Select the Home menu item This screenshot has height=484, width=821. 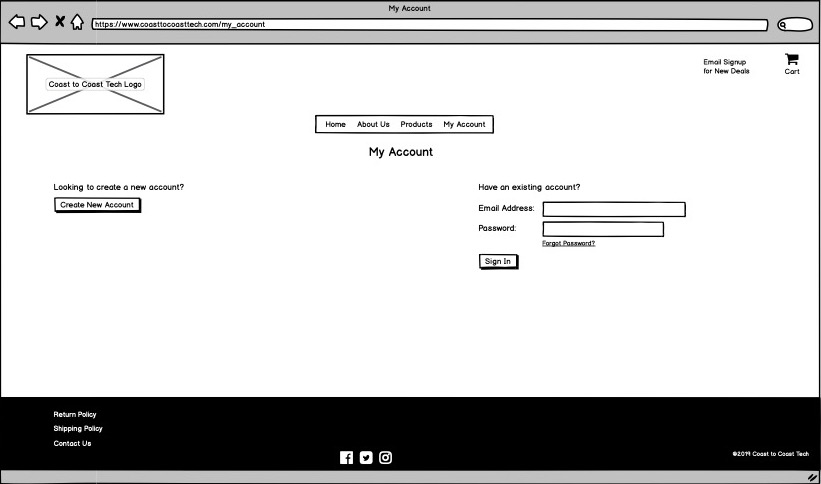click(335, 125)
